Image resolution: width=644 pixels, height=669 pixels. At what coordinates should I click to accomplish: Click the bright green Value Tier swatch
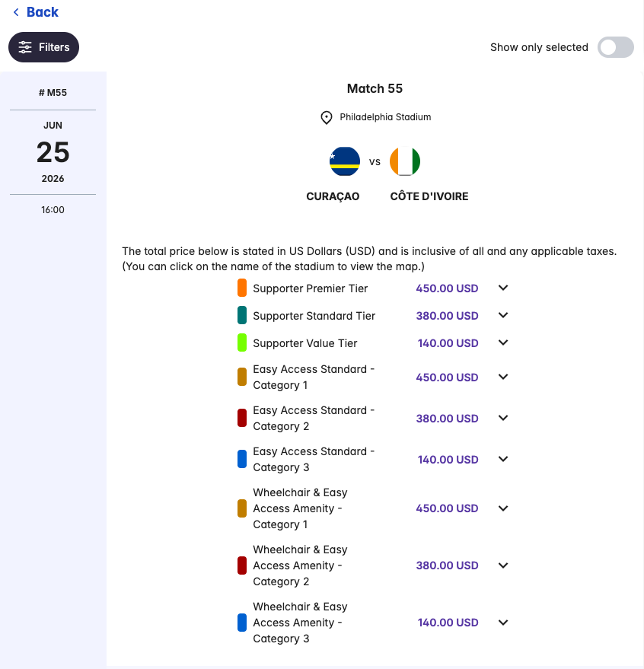[242, 343]
